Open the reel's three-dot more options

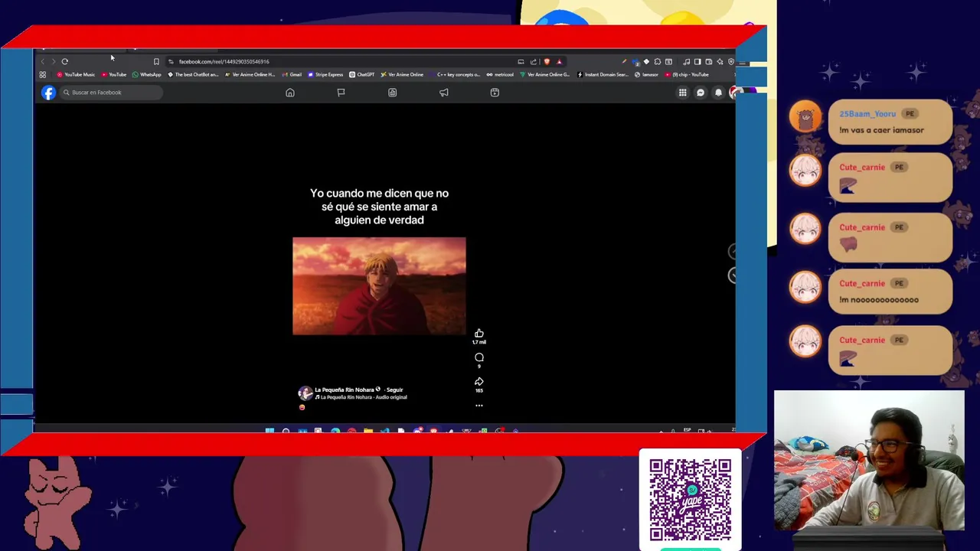(x=479, y=406)
